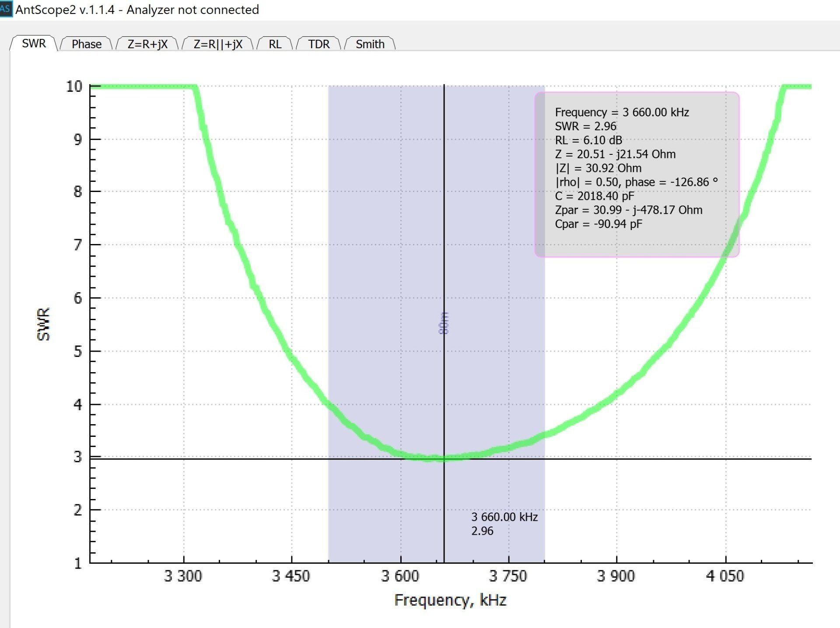The height and width of the screenshot is (628, 840).
Task: Click the 3 300 frequency axis label
Action: pos(183,576)
